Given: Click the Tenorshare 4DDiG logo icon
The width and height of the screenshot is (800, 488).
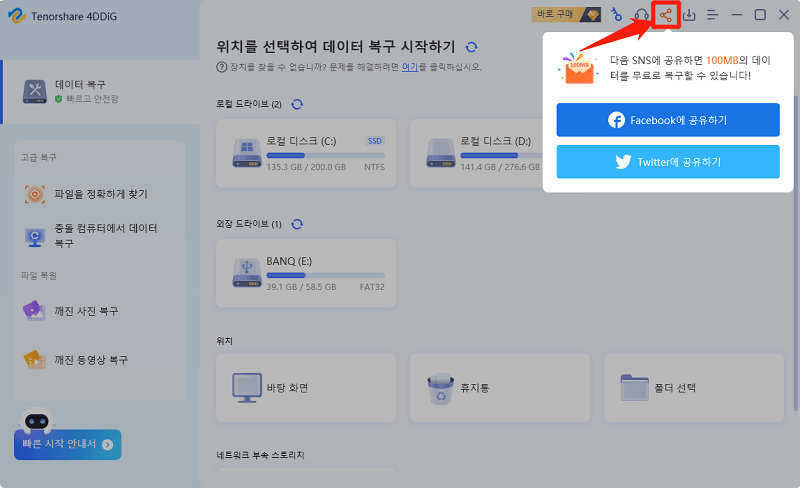Looking at the screenshot, I should [17, 15].
